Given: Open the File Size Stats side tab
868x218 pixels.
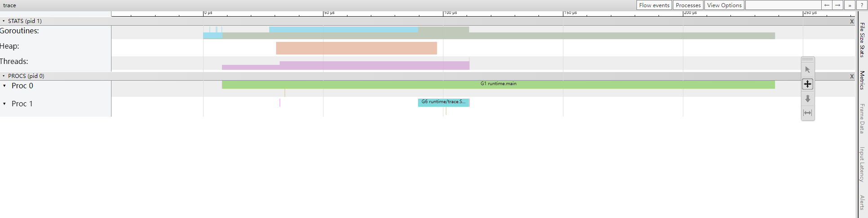Looking at the screenshot, I should pos(862,40).
